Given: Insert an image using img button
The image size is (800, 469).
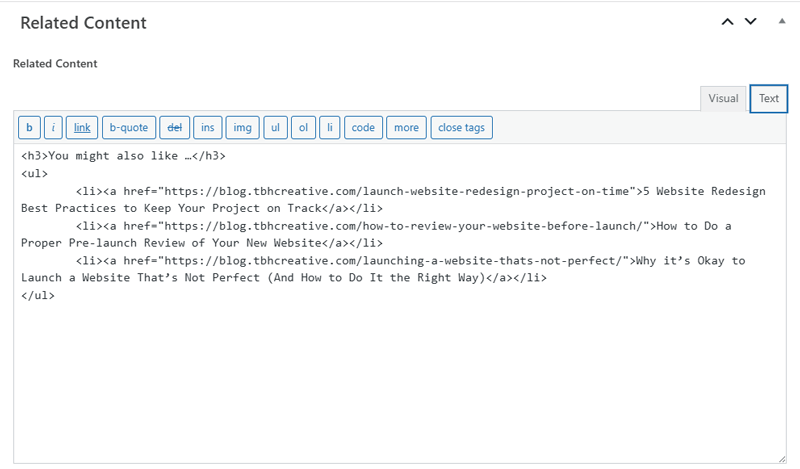Looking at the screenshot, I should pos(241,128).
